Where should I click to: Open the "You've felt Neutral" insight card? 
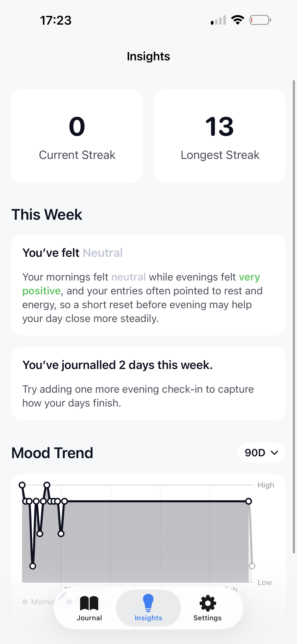tap(148, 285)
